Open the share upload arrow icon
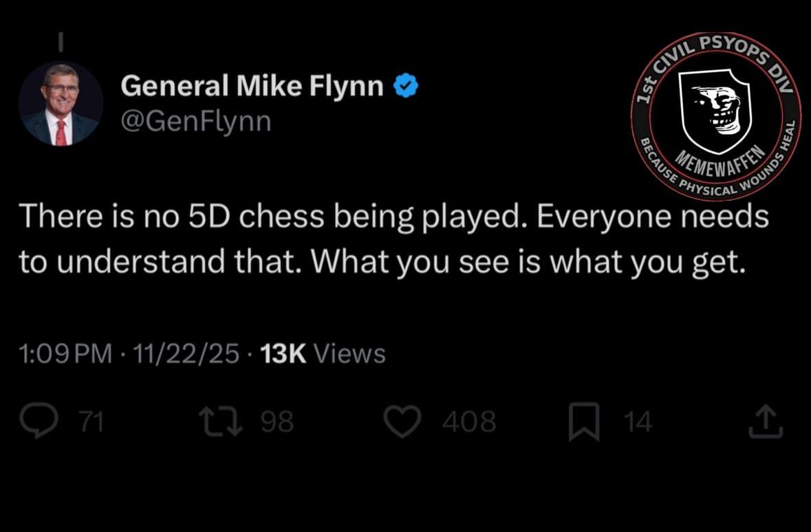Image resolution: width=811 pixels, height=532 pixels. click(x=766, y=422)
